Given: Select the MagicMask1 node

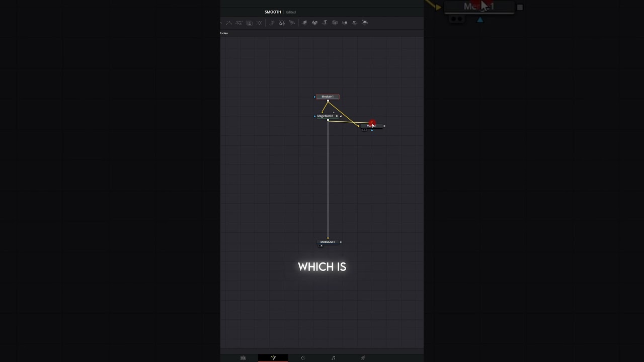Looking at the screenshot, I should pyautogui.click(x=328, y=116).
